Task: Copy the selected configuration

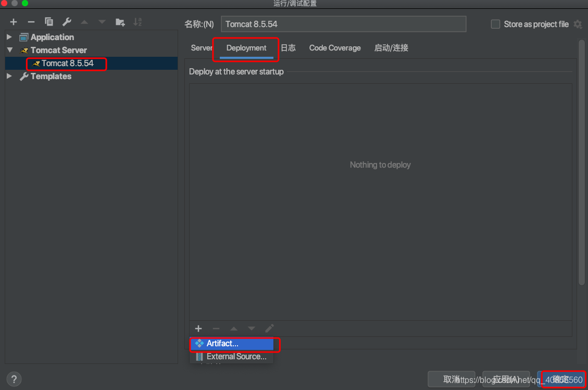Action: click(49, 22)
